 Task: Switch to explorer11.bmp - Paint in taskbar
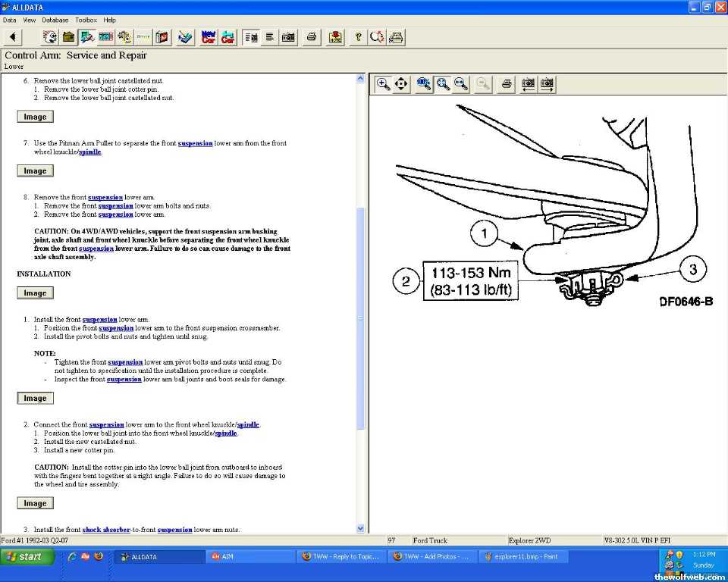point(525,556)
